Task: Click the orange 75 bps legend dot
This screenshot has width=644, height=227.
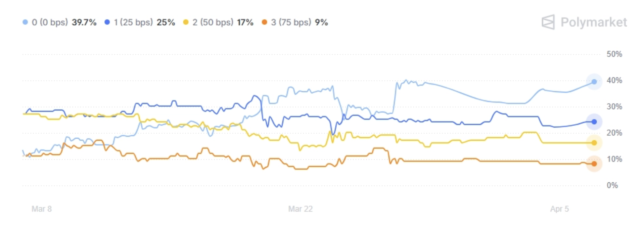Action: click(x=265, y=22)
